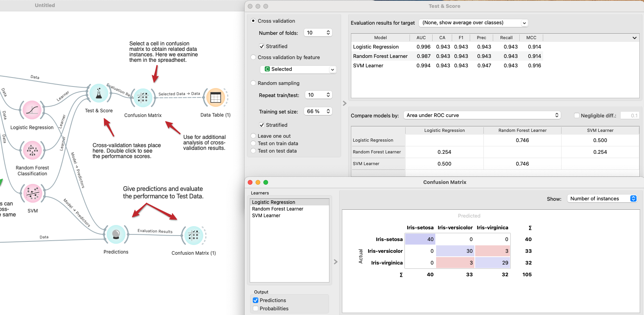Image resolution: width=644 pixels, height=315 pixels.
Task: Choose the Random sampling radio button
Action: pos(253,83)
